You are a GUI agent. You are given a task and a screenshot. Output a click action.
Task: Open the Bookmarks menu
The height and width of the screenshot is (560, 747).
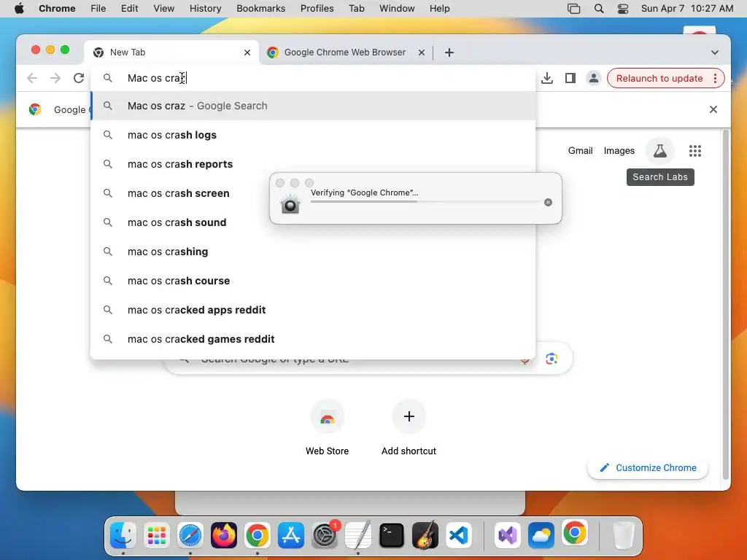click(x=261, y=9)
